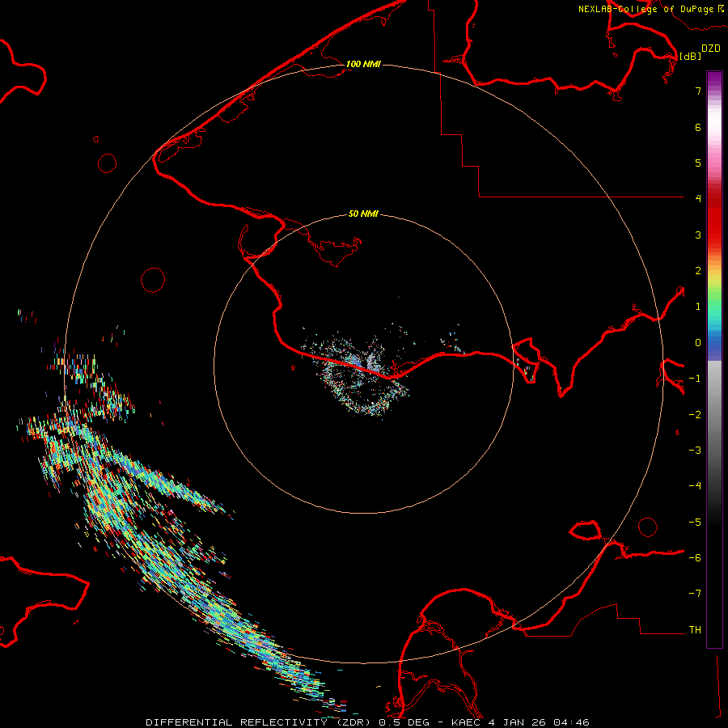
Task: Click the 2 value on the scale
Action: click(x=698, y=271)
